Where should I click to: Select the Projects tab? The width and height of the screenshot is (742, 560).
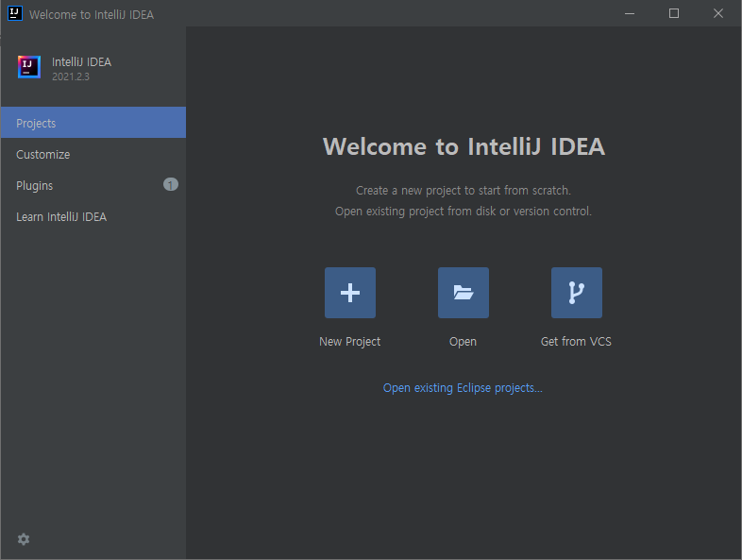tap(93, 123)
